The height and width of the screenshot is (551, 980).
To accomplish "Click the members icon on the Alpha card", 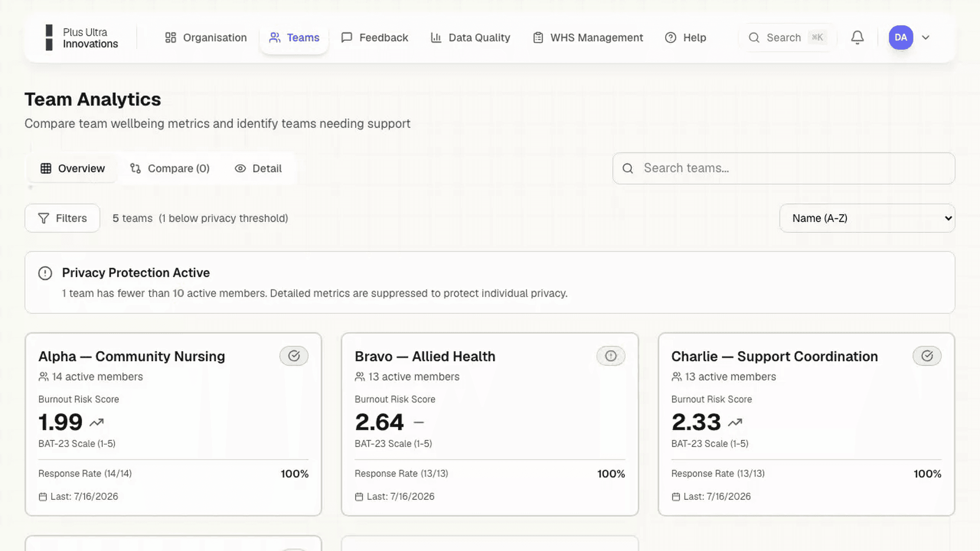I will click(43, 377).
